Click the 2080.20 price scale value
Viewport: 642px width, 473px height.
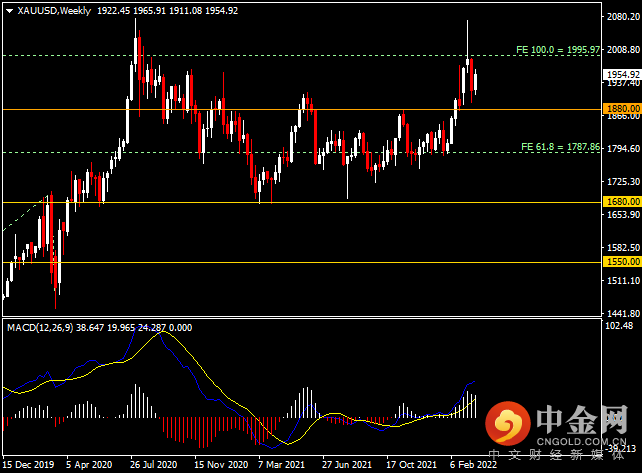tap(623, 16)
